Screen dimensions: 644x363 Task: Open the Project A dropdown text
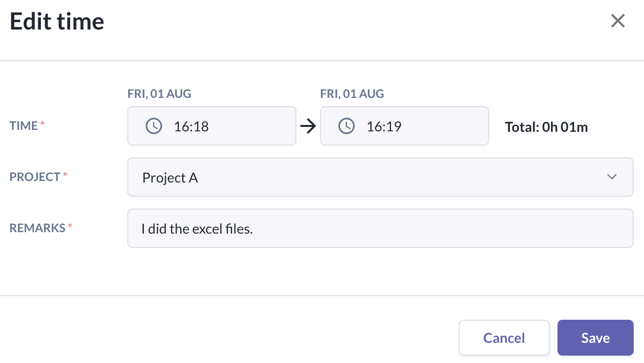coord(170,178)
